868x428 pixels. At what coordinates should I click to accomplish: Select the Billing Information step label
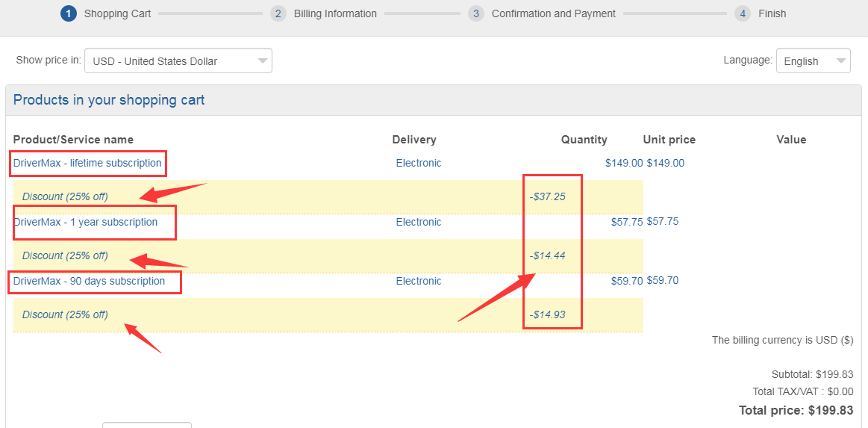(x=335, y=14)
